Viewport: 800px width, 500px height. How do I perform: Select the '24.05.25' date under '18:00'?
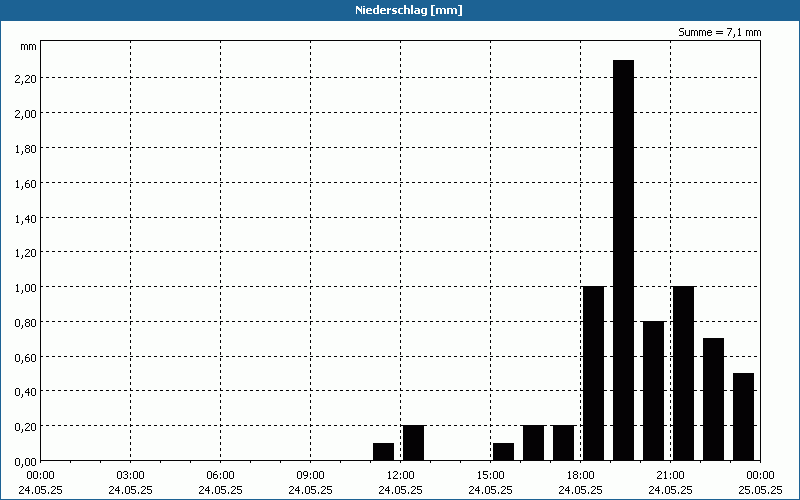click(580, 490)
